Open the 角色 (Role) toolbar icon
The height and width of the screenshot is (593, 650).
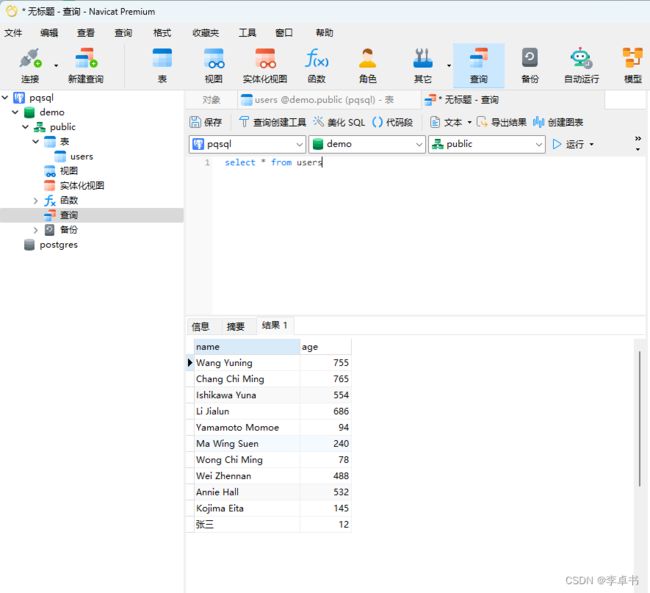pyautogui.click(x=368, y=66)
